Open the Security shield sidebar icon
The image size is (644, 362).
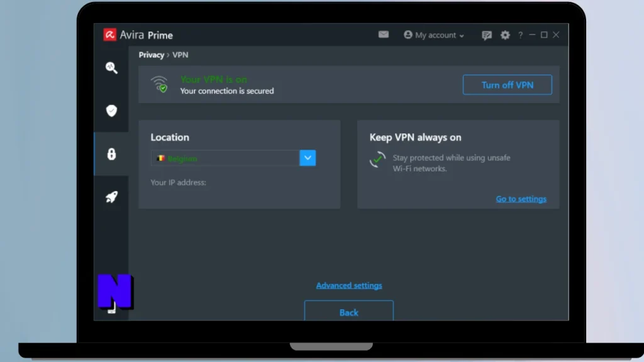111,111
